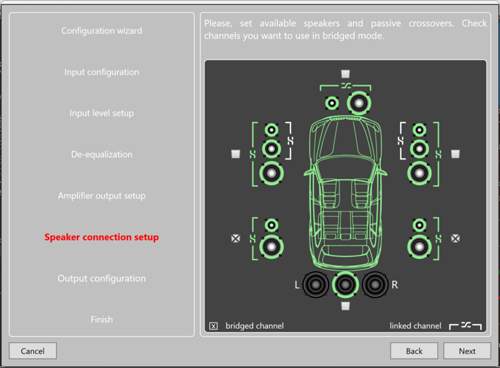Check the front left bridged channel checkbox
The height and width of the screenshot is (368, 500).
pos(236,154)
